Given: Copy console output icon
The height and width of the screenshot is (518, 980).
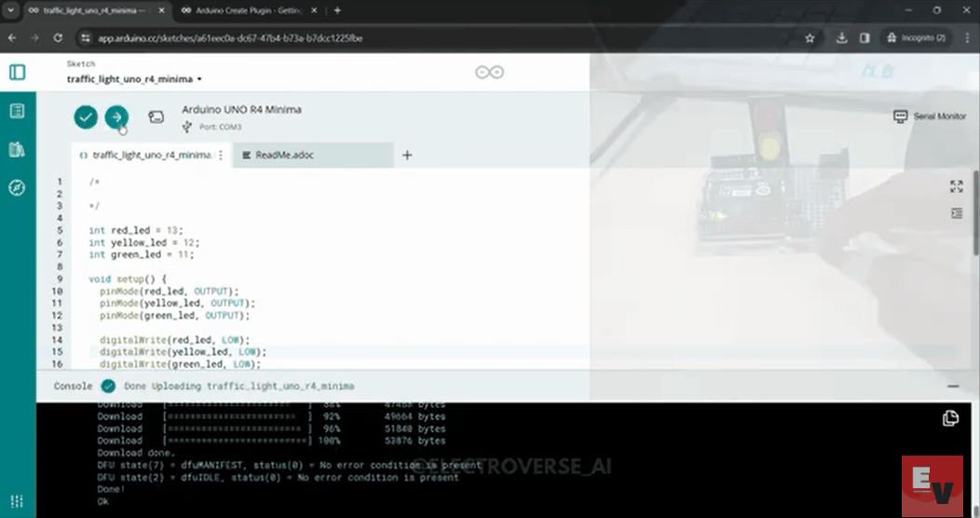Looking at the screenshot, I should 950,418.
